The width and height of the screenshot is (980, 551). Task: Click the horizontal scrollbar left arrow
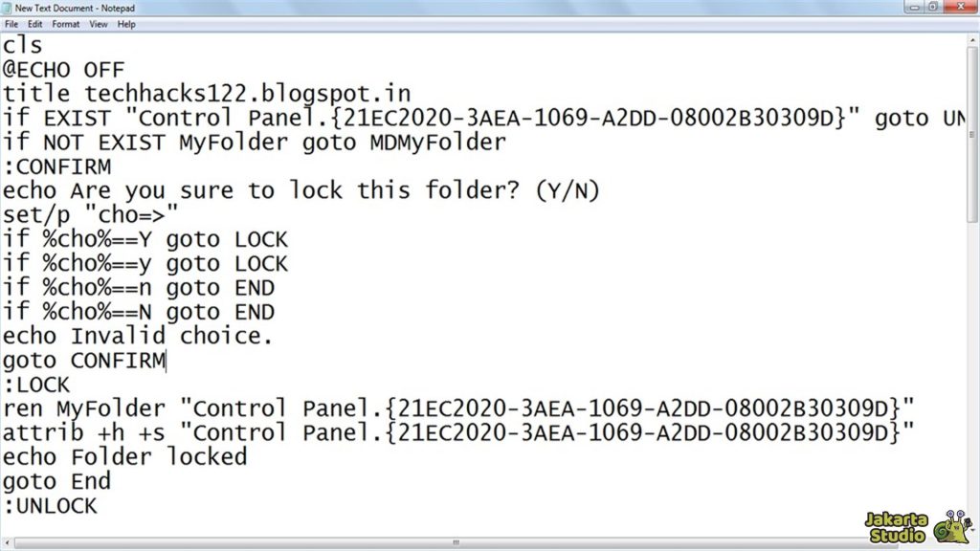coord(7,544)
